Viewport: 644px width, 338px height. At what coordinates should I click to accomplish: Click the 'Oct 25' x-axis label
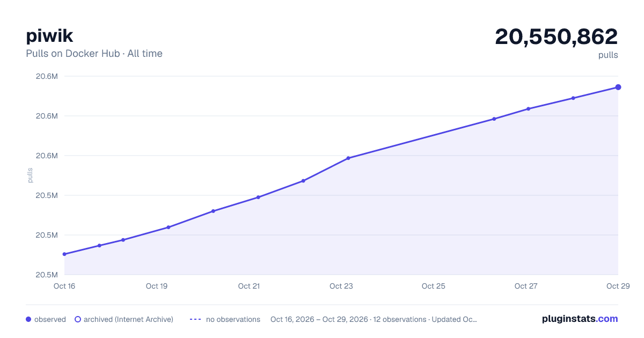click(434, 286)
